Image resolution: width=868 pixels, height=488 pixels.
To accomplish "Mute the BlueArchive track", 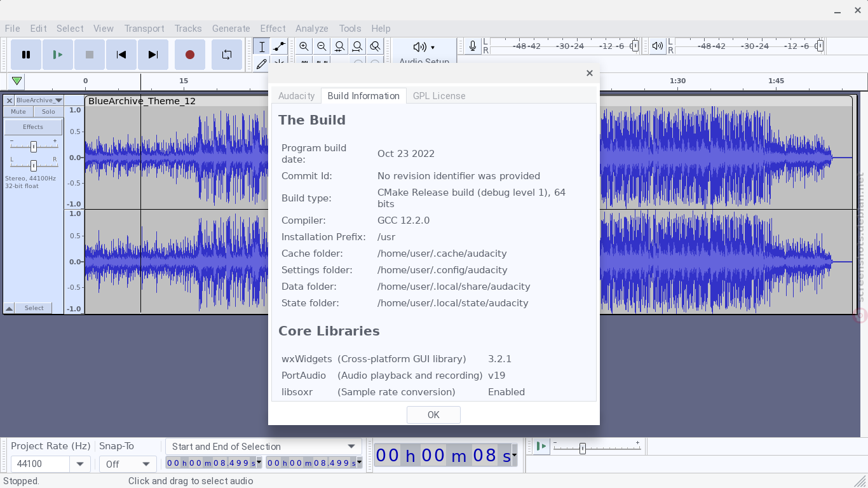I will [x=18, y=112].
